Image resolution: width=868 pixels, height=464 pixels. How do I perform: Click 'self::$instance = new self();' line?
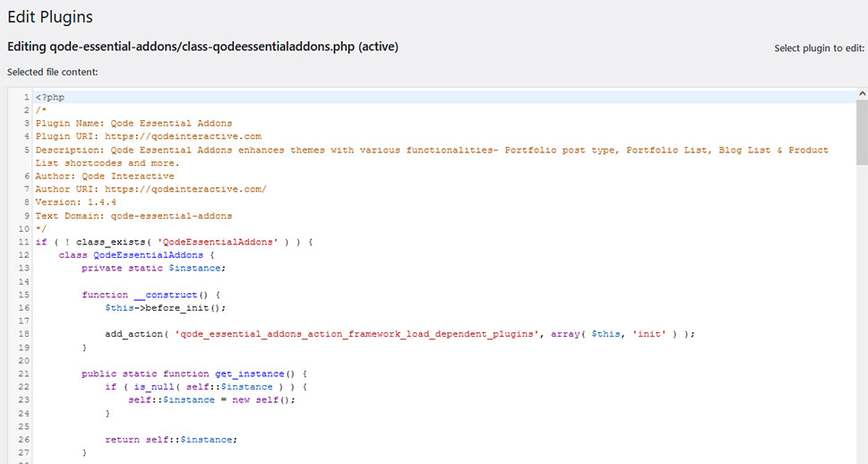[x=212, y=400]
